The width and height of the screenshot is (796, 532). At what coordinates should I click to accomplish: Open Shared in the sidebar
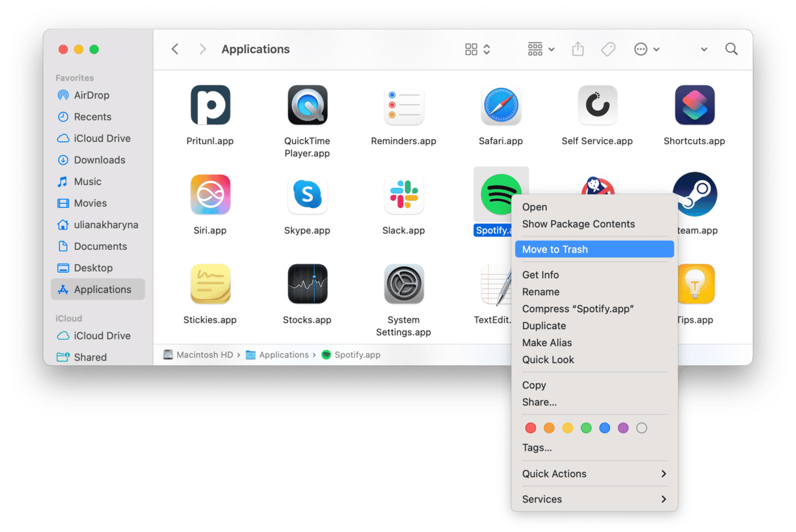pyautogui.click(x=98, y=357)
